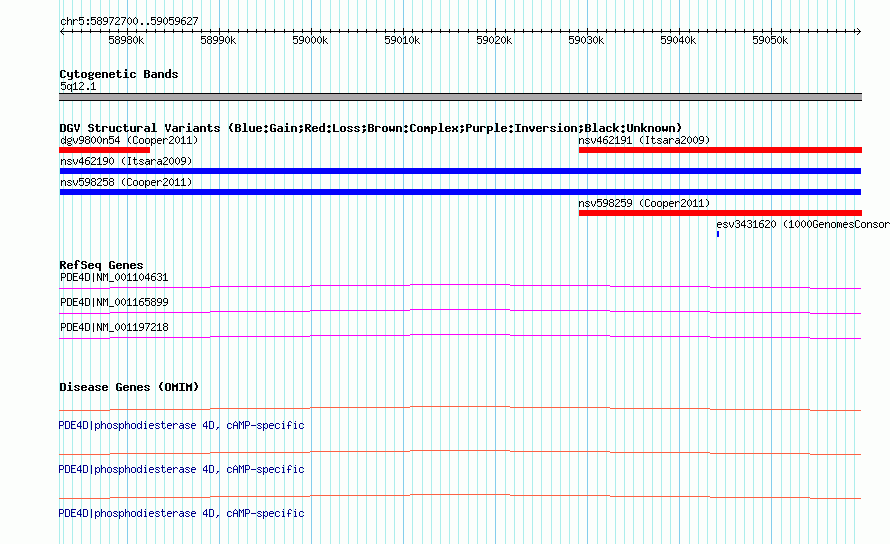This screenshot has height=544, width=890.
Task: Click the magenta NM_001165899 gene line
Action: point(460,309)
